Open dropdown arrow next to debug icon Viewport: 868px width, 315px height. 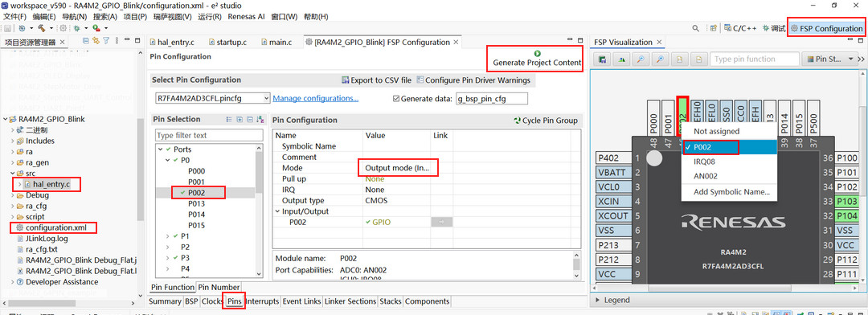tap(86, 28)
